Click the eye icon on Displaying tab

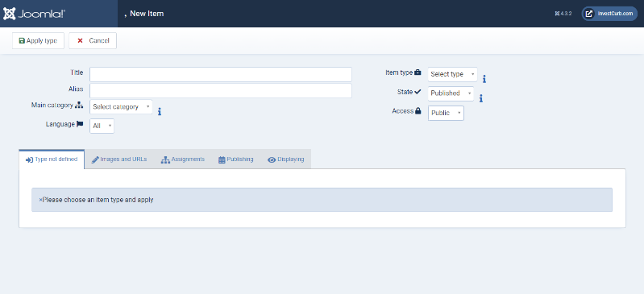pyautogui.click(x=272, y=159)
